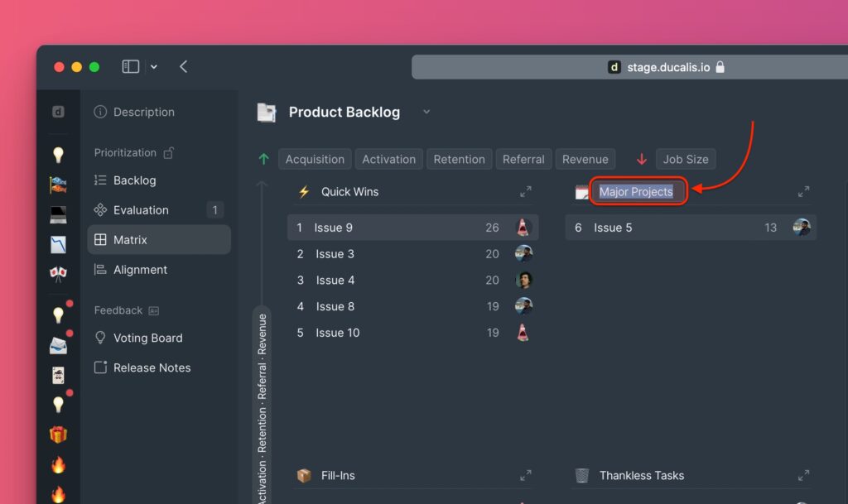Select the Issue 9 row
This screenshot has width=848, height=504.
pyautogui.click(x=397, y=228)
